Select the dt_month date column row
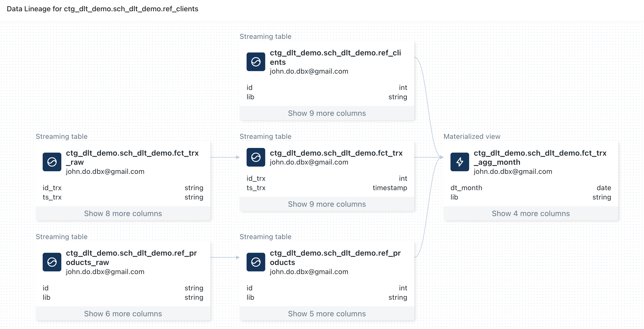The height and width of the screenshot is (329, 644). (x=531, y=188)
